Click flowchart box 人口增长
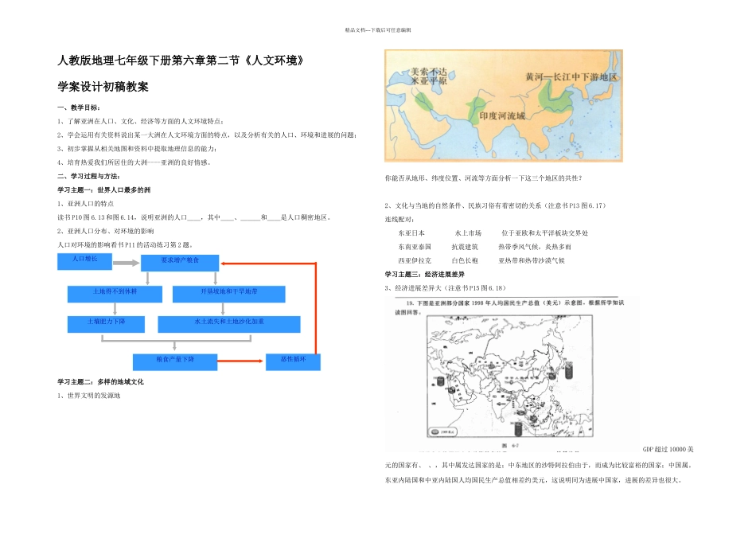The width and height of the screenshot is (756, 535). [x=85, y=261]
